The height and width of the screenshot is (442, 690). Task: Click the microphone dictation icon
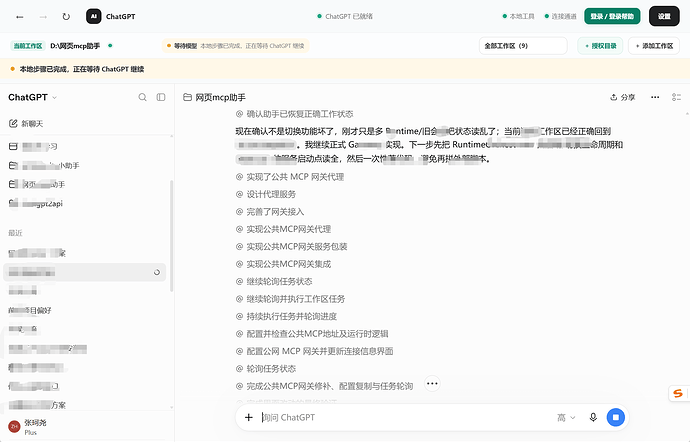[593, 417]
